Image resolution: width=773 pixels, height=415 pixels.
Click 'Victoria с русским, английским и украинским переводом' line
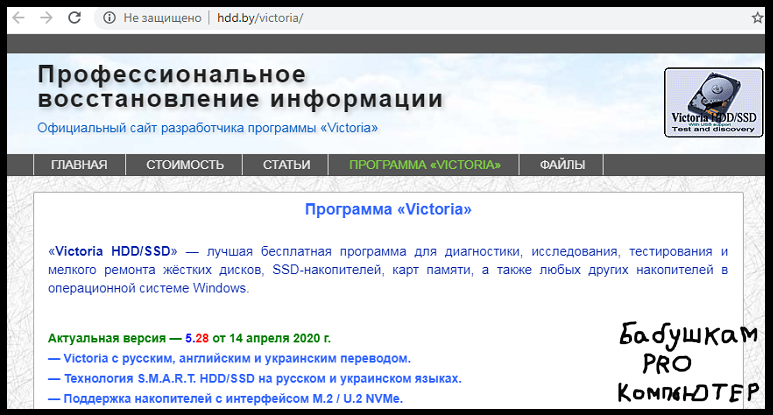point(229,358)
